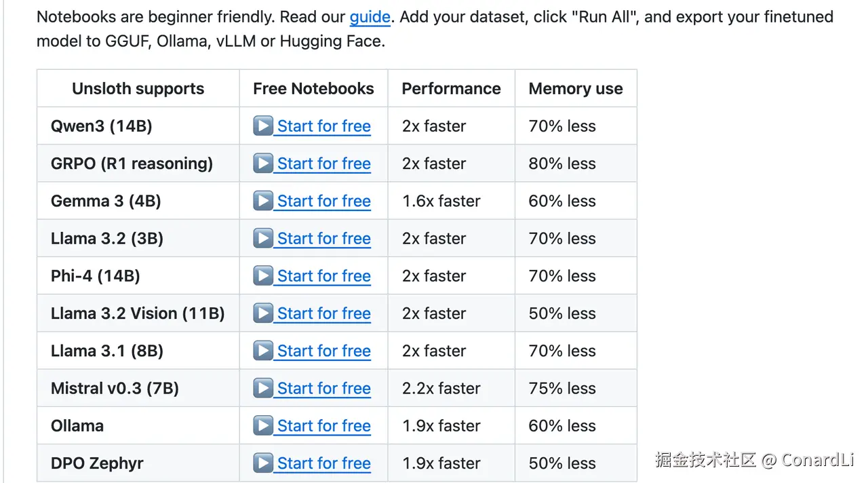Open Start for free for Phi-4 (14B)
Viewport: 868px width, 483px height.
(x=323, y=276)
